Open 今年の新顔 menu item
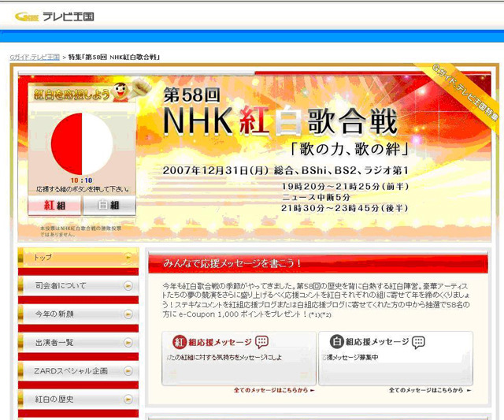The image size is (504, 420). (79, 314)
